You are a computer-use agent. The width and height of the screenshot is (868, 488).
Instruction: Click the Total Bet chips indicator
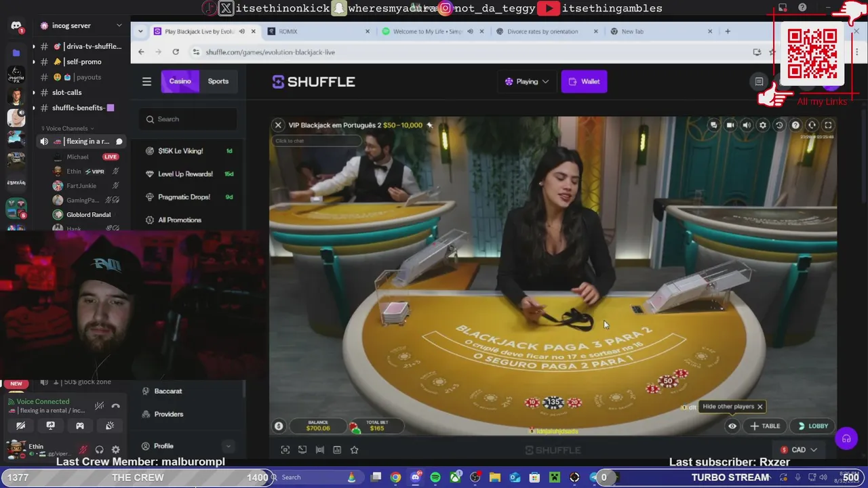(355, 427)
